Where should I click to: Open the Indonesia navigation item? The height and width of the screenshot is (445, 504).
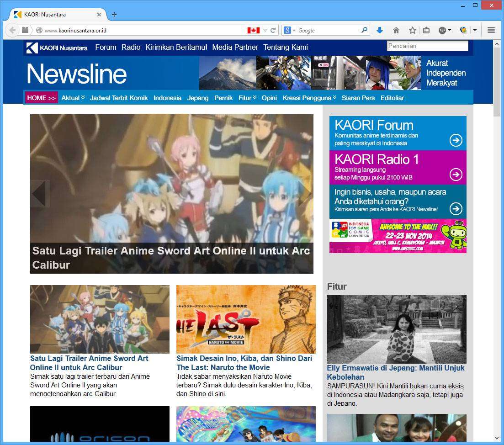coord(167,98)
